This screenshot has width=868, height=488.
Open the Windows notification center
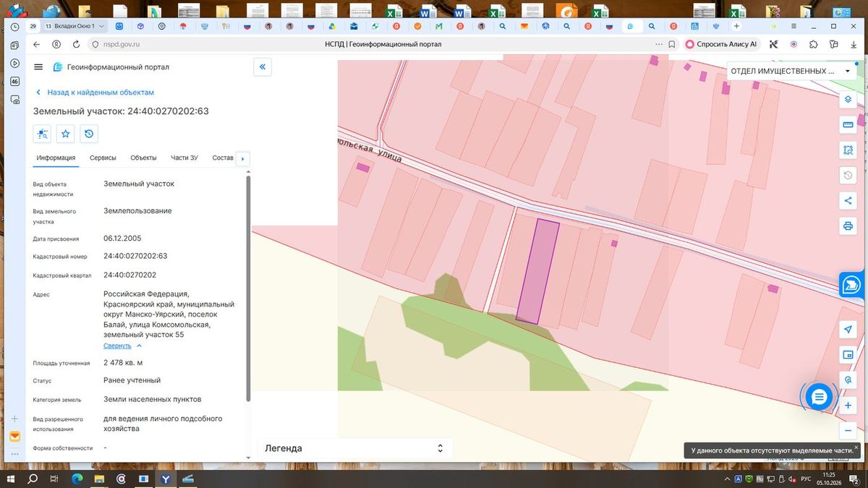(854, 479)
